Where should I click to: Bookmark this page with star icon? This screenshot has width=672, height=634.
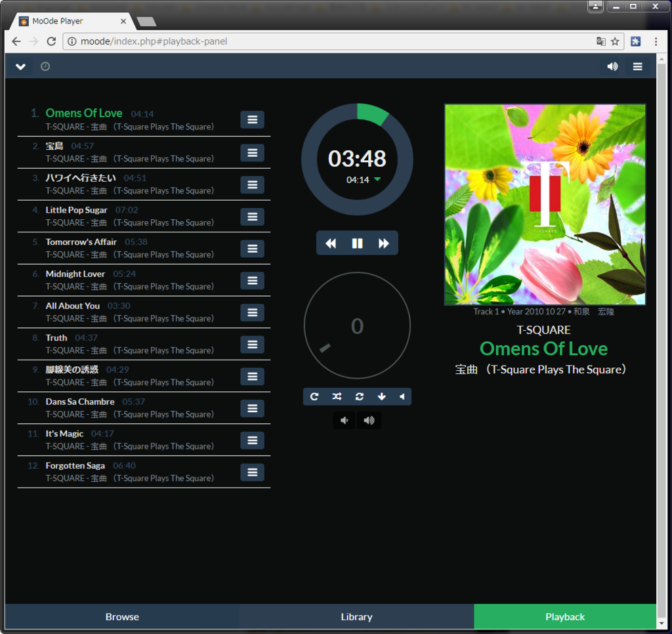click(x=615, y=41)
